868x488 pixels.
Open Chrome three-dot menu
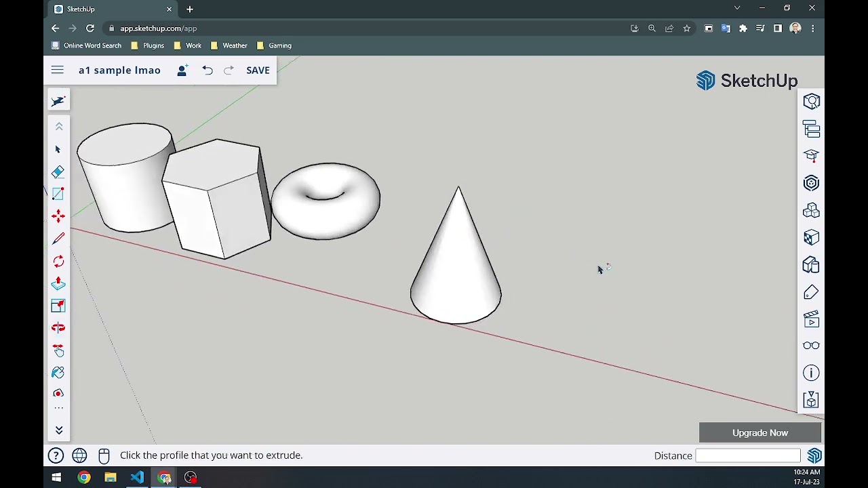812,28
